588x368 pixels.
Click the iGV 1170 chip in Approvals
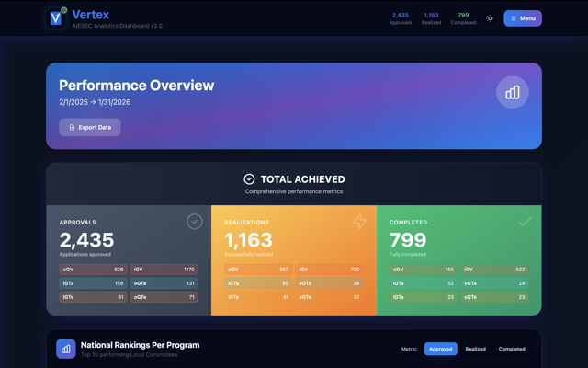point(164,270)
